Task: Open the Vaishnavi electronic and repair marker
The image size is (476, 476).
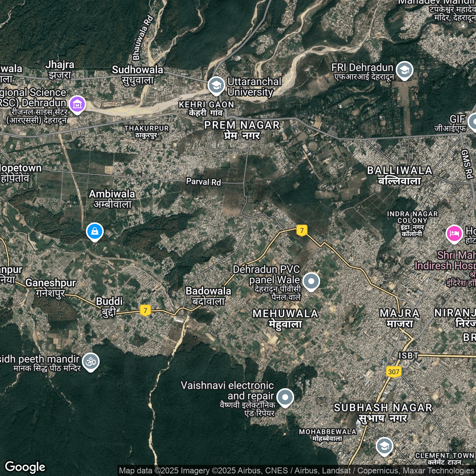Action: (285, 397)
